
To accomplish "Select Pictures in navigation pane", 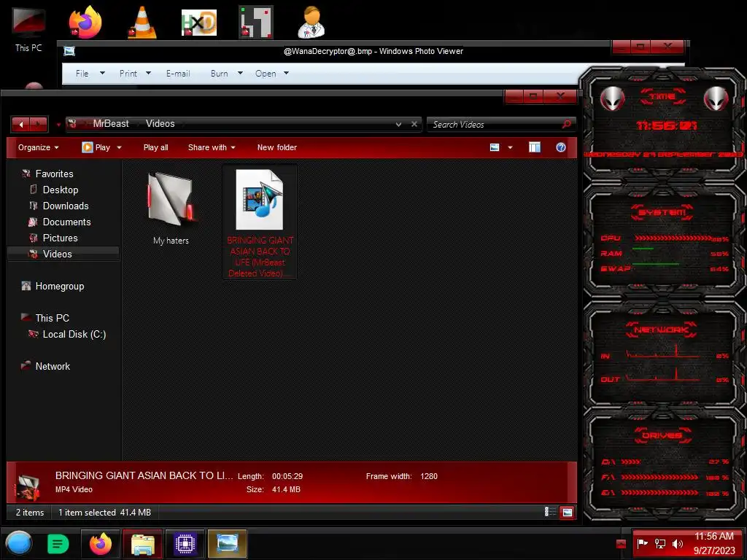I will (60, 238).
